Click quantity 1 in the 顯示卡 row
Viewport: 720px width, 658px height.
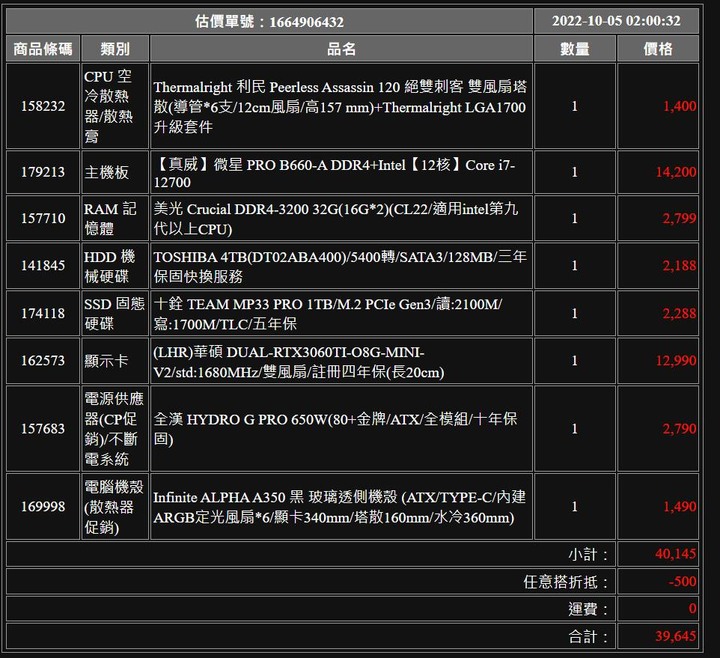(574, 360)
